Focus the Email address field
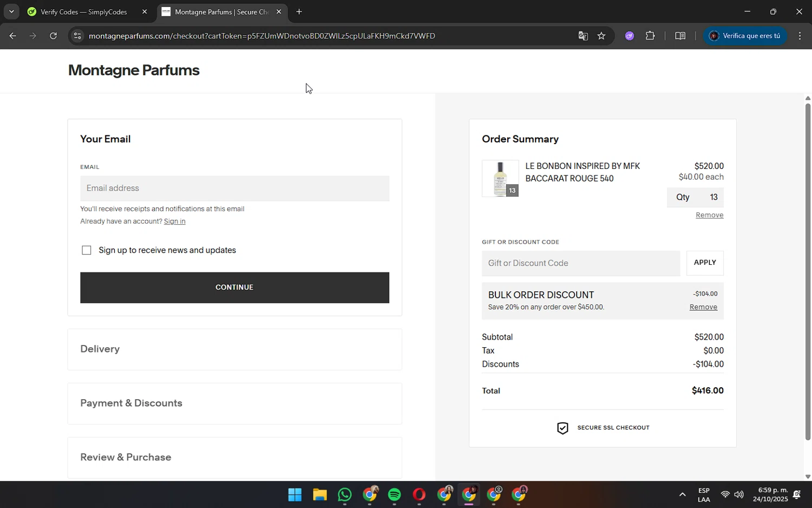This screenshot has height=508, width=812. (234, 188)
